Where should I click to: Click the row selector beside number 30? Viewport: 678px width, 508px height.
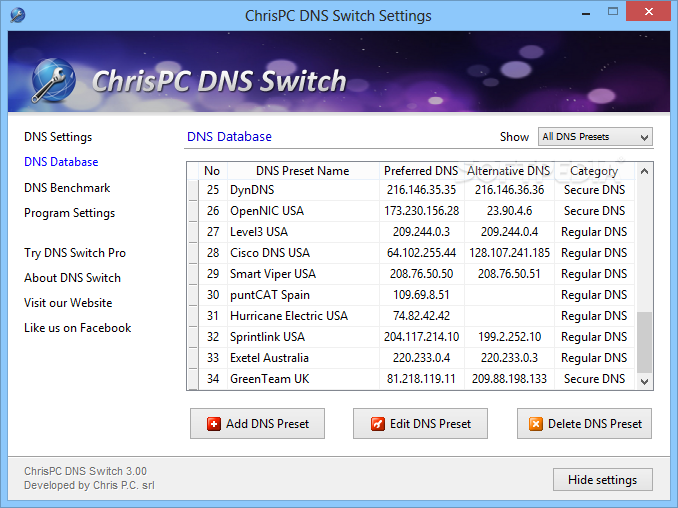click(x=193, y=295)
